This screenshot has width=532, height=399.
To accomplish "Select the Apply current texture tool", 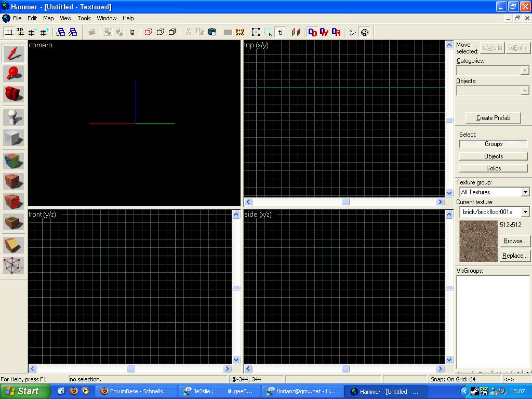I will point(14,181).
